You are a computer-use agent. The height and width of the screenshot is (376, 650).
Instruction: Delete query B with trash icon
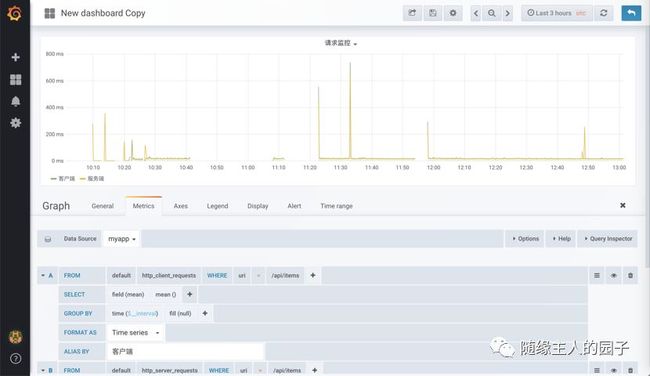[630, 370]
